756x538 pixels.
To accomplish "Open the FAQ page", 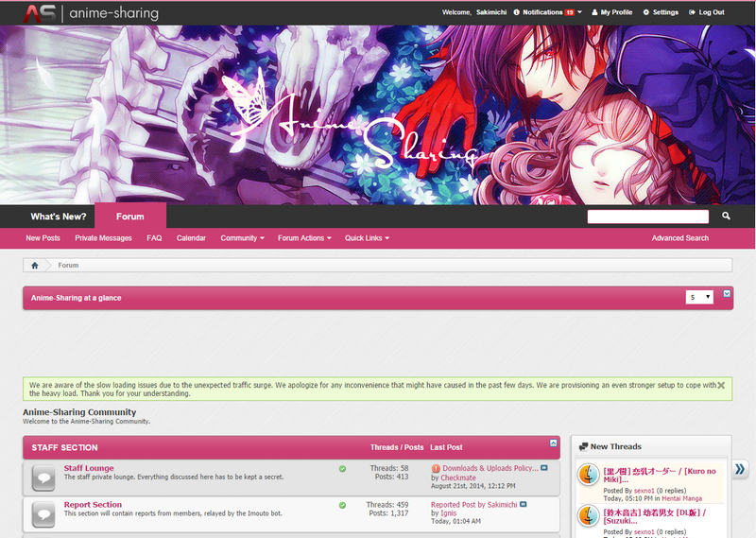I will coord(154,238).
